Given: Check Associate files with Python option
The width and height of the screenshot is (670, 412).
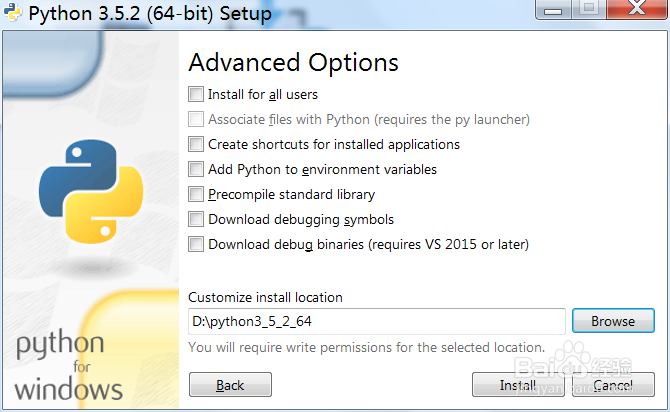Looking at the screenshot, I should [x=196, y=120].
